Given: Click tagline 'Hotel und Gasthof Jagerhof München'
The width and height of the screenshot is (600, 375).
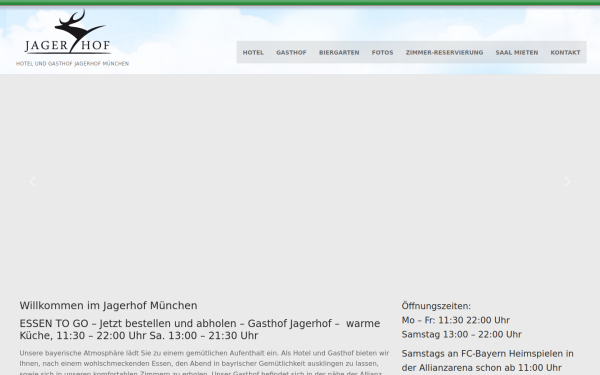Looking at the screenshot, I should (x=72, y=64).
